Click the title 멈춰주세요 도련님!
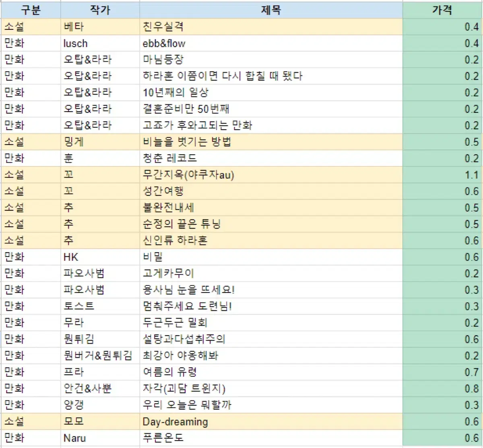The image size is (483, 448). [187, 306]
